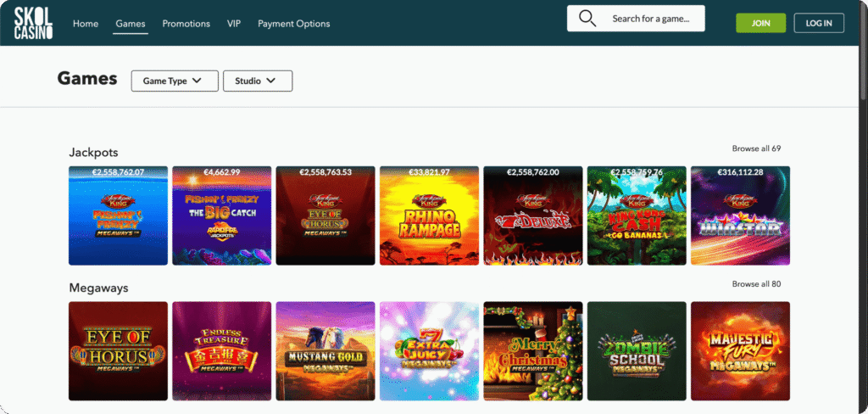Open Fishin' Frenzy The Big Catch game

[221, 215]
